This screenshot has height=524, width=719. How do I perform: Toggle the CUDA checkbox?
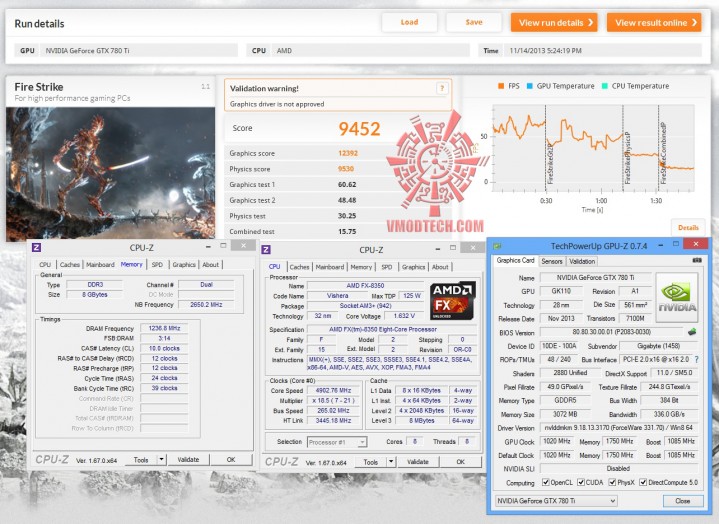tap(581, 482)
